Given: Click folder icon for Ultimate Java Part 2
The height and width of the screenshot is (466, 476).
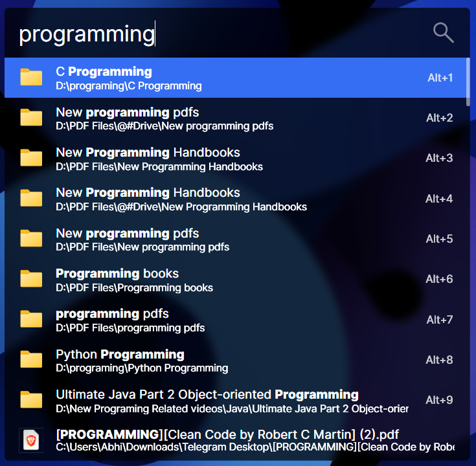Looking at the screenshot, I should (x=31, y=399).
